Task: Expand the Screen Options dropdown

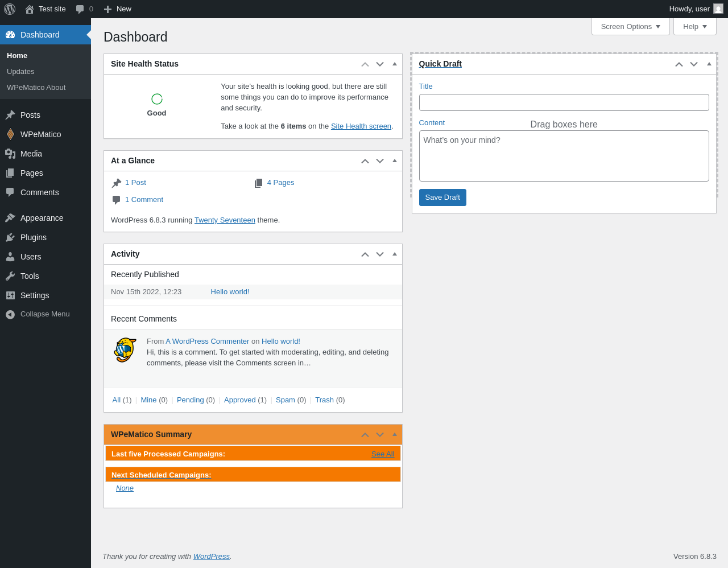Action: (630, 27)
